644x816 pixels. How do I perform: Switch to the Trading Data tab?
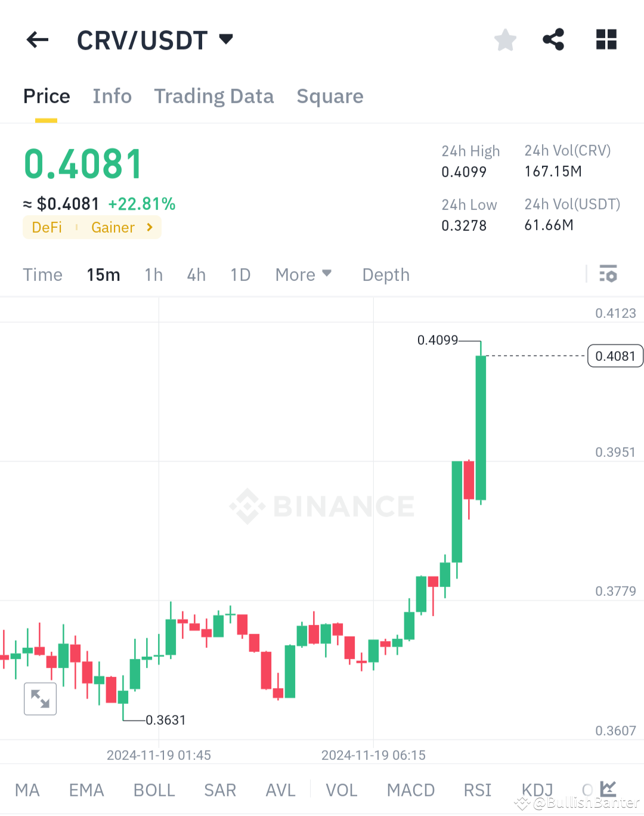click(214, 96)
